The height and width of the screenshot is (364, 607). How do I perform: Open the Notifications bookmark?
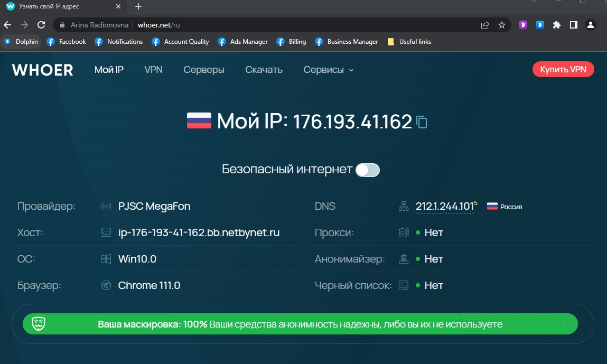pos(119,41)
